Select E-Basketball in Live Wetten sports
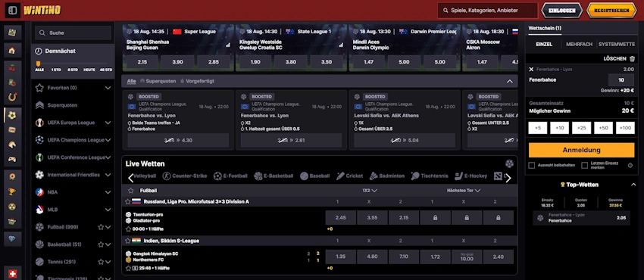Image resolution: width=644 pixels, height=280 pixels. click(274, 176)
